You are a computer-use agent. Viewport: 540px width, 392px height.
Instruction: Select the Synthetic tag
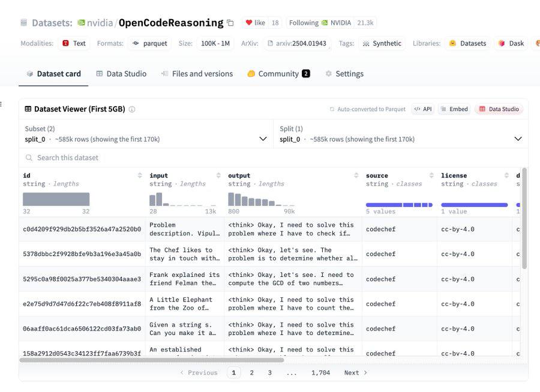382,43
